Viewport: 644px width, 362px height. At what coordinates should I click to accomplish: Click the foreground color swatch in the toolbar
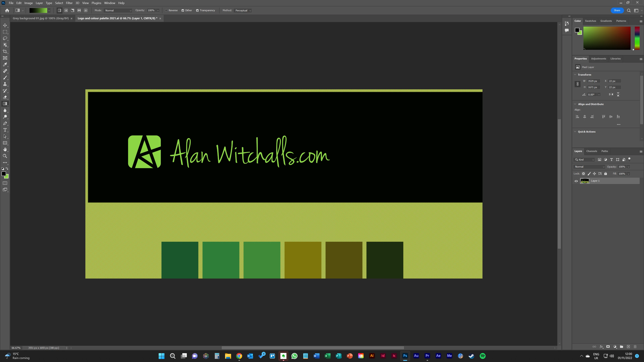(4, 174)
